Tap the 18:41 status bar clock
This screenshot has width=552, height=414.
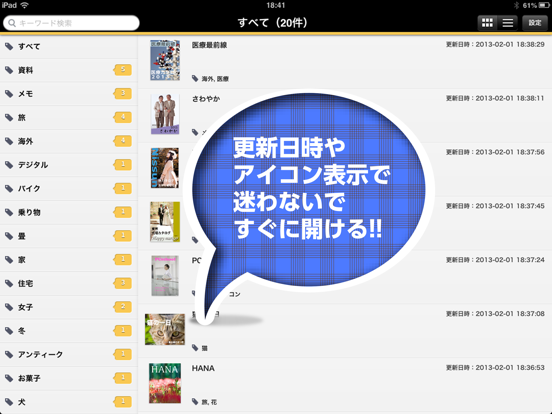point(276,5)
